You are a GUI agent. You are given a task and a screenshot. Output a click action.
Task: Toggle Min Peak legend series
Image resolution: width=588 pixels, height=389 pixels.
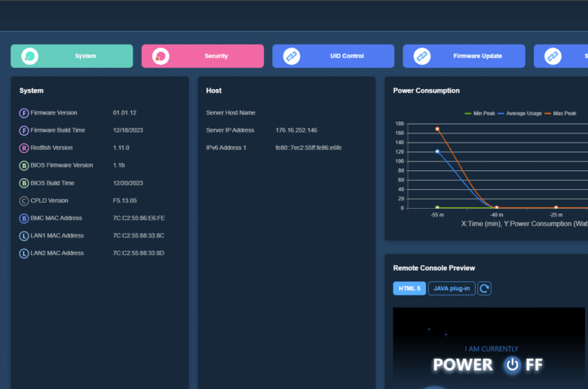click(480, 113)
